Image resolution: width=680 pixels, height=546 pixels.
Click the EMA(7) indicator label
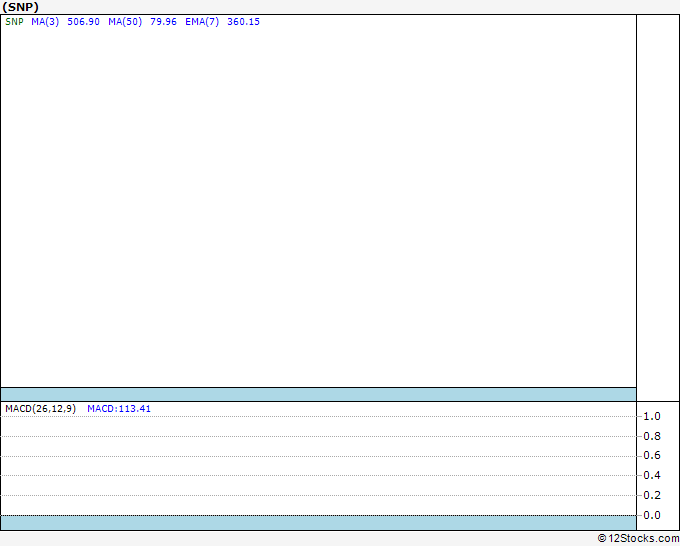click(x=202, y=22)
